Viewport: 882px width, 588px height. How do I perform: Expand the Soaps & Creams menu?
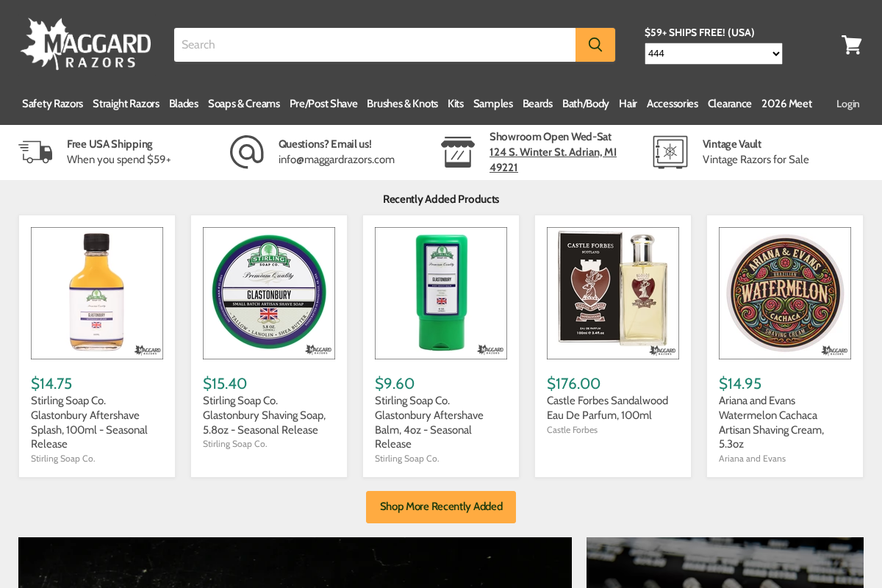coord(243,104)
